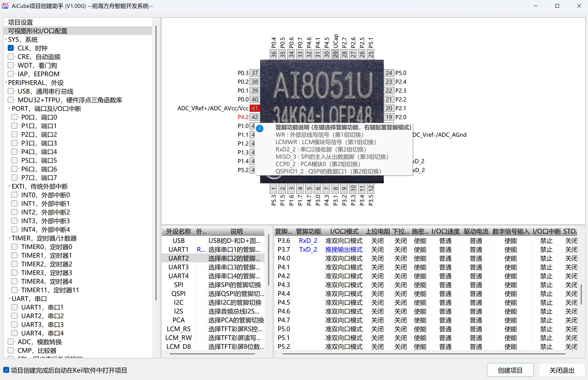This screenshot has height=380, width=588.
Task: Click the blue info icon in tooltip
Action: (x=260, y=128)
